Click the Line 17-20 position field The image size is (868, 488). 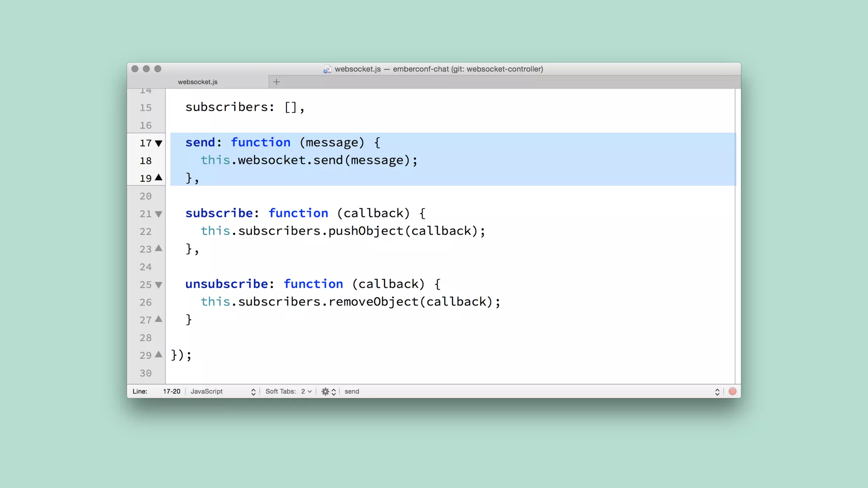click(171, 391)
